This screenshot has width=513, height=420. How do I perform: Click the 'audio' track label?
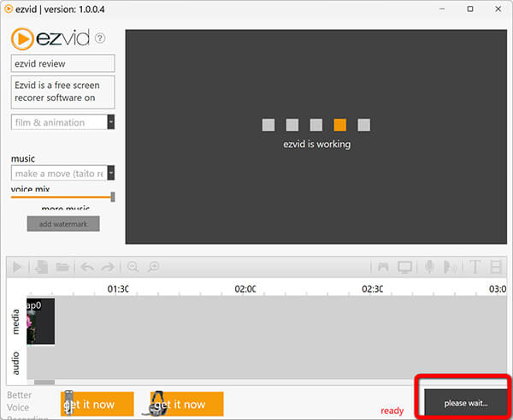click(15, 364)
